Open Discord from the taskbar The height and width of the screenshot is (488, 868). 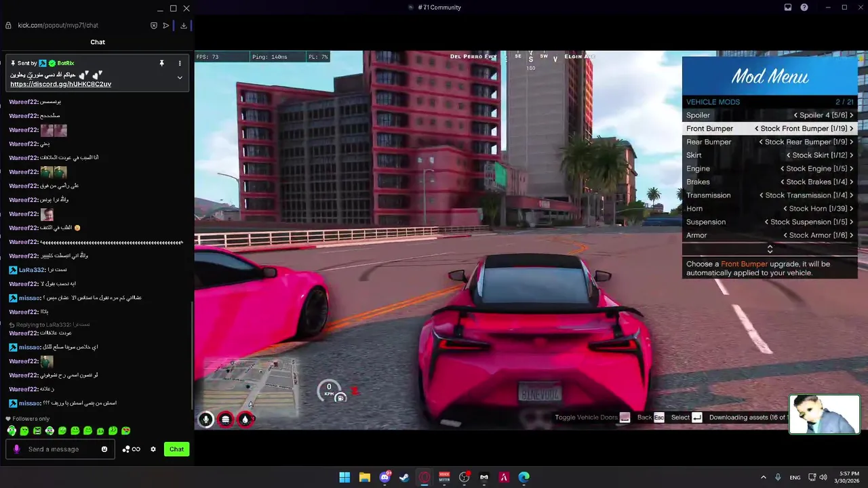tap(384, 477)
